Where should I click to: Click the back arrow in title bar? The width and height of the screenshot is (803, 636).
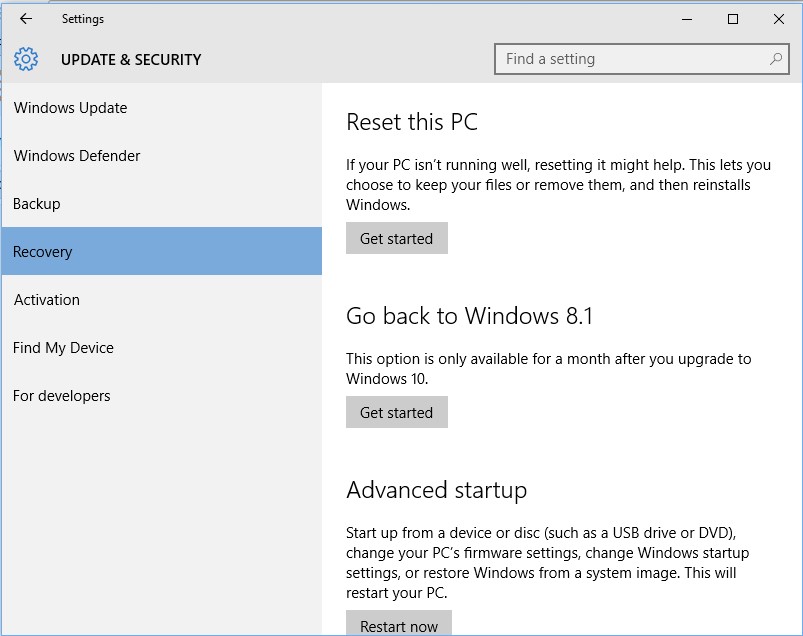[26, 19]
